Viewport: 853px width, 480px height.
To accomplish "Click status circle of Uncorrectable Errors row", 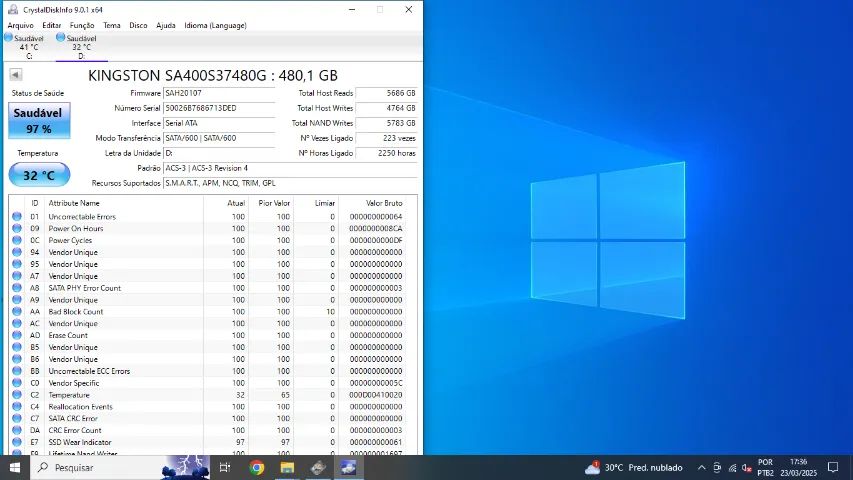I will pos(17,217).
